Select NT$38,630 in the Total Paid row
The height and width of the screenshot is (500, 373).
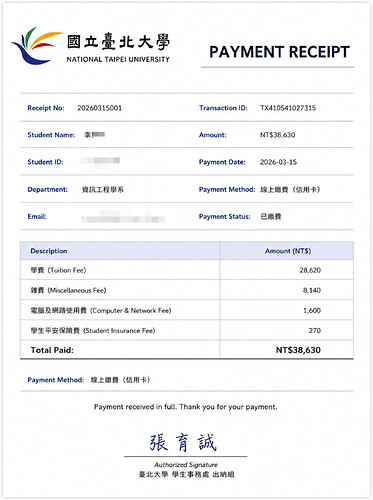point(298,350)
